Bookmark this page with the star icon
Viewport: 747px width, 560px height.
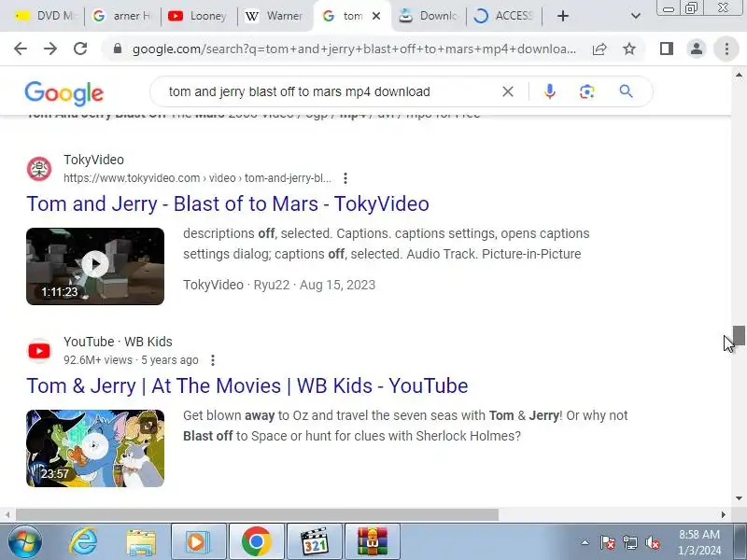629,49
